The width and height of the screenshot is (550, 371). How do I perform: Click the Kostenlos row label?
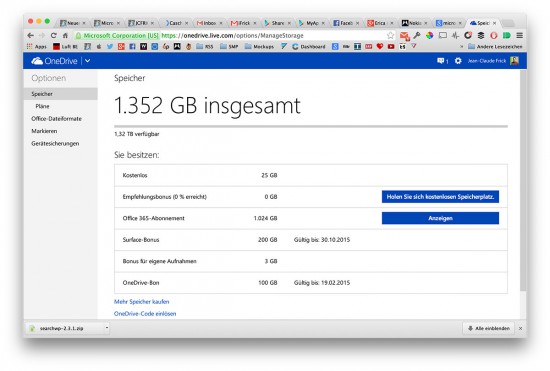[135, 175]
